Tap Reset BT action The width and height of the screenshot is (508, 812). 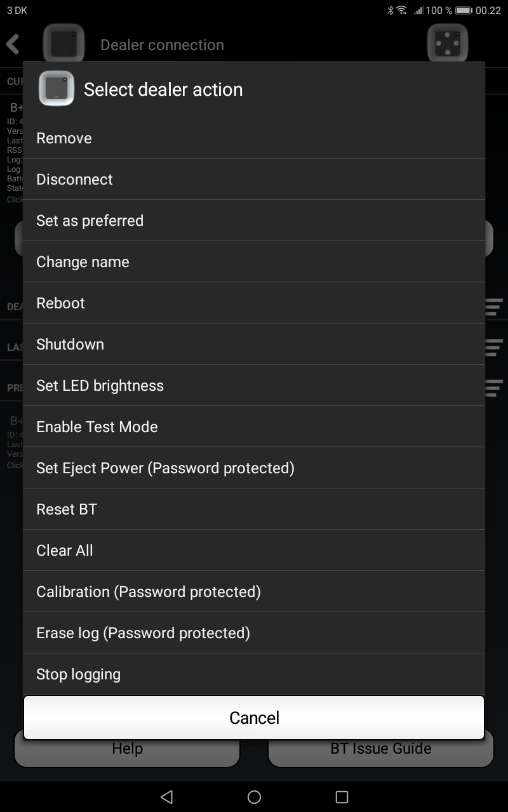click(254, 509)
